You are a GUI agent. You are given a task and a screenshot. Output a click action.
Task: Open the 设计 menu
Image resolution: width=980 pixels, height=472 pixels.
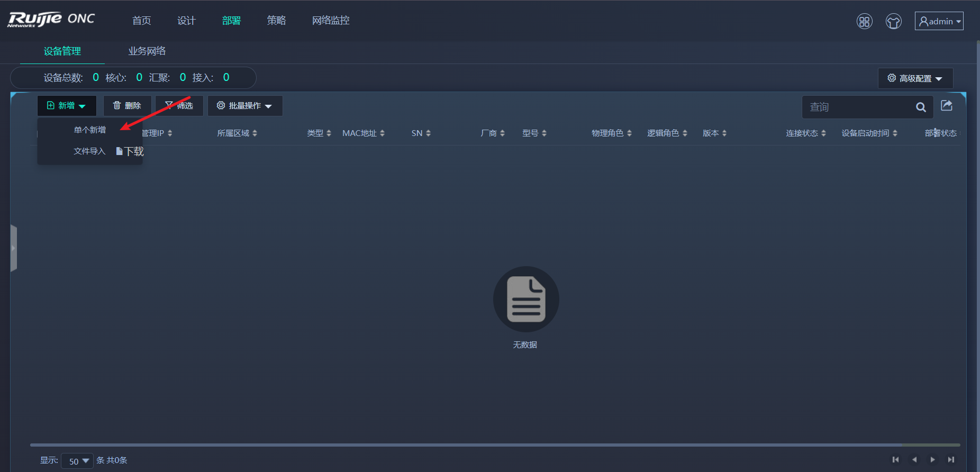pos(187,20)
